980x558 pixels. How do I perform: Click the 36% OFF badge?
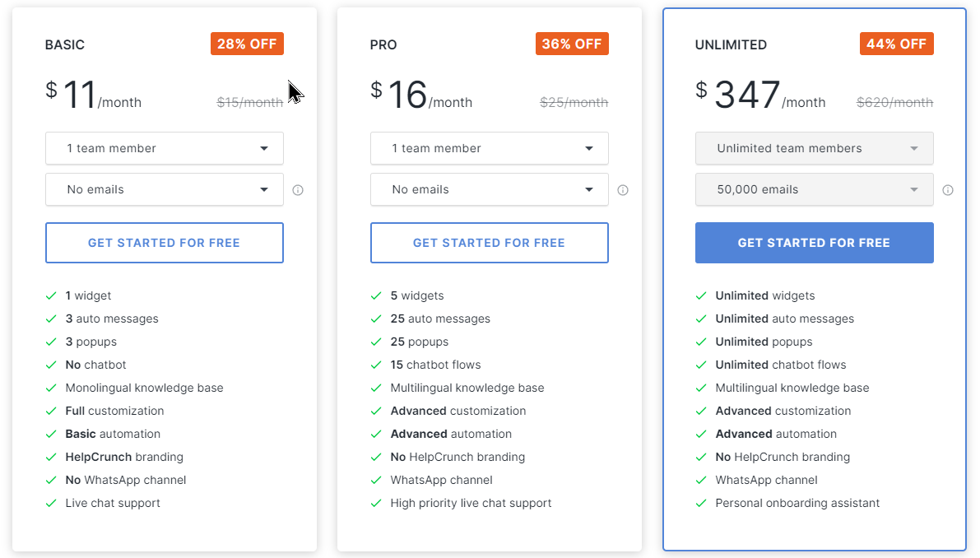point(572,44)
